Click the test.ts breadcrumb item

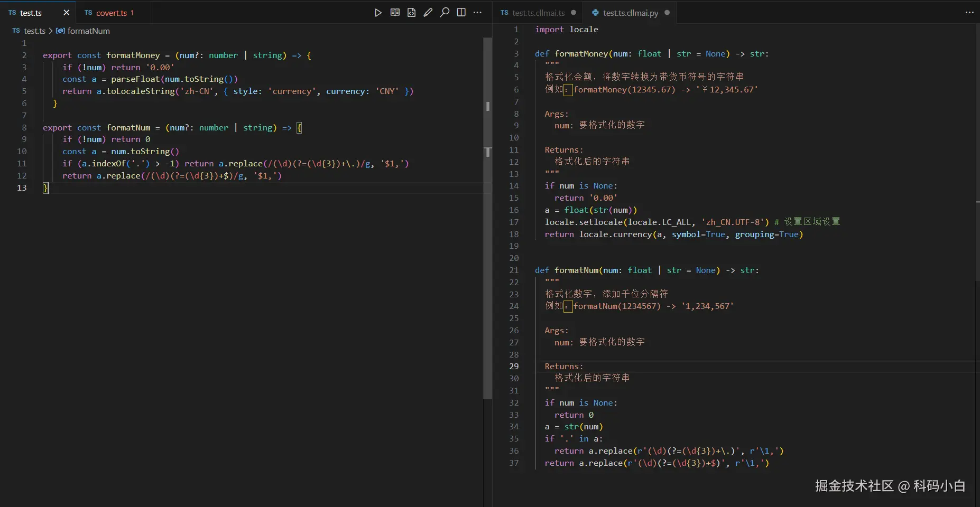34,31
